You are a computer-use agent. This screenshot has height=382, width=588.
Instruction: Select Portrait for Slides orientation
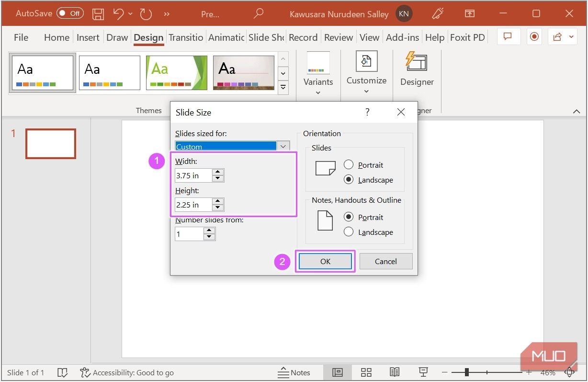point(349,165)
